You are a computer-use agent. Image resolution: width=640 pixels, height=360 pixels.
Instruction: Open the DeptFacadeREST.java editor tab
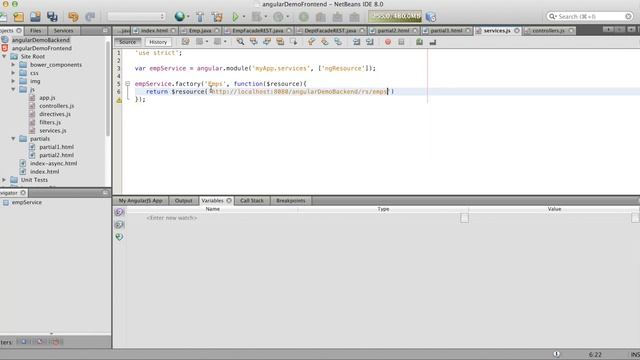pos(330,31)
